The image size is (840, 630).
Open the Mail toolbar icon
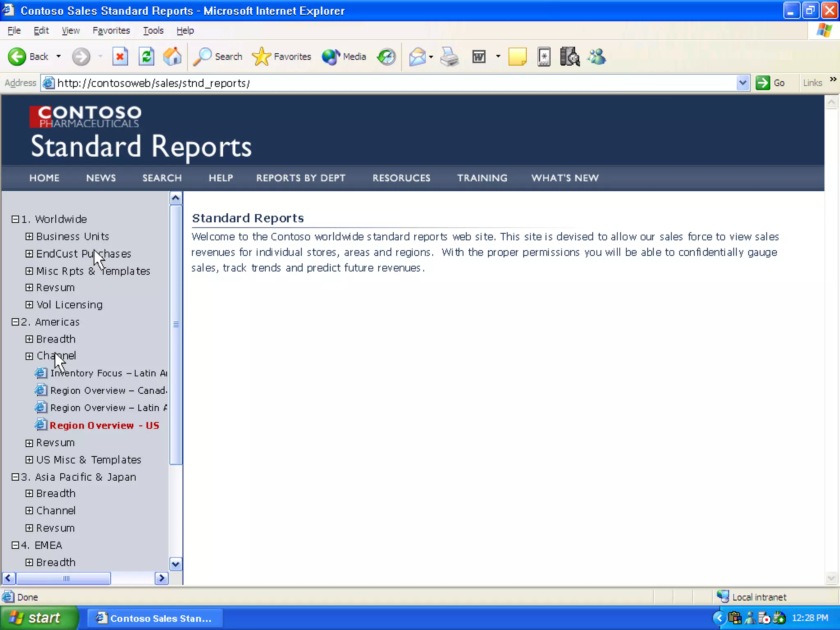(417, 57)
